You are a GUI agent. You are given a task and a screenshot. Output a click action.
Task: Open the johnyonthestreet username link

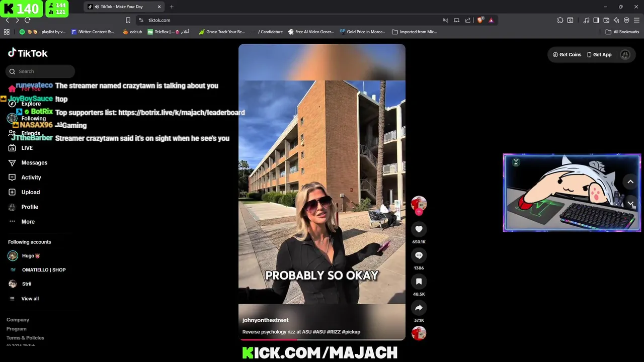265,320
